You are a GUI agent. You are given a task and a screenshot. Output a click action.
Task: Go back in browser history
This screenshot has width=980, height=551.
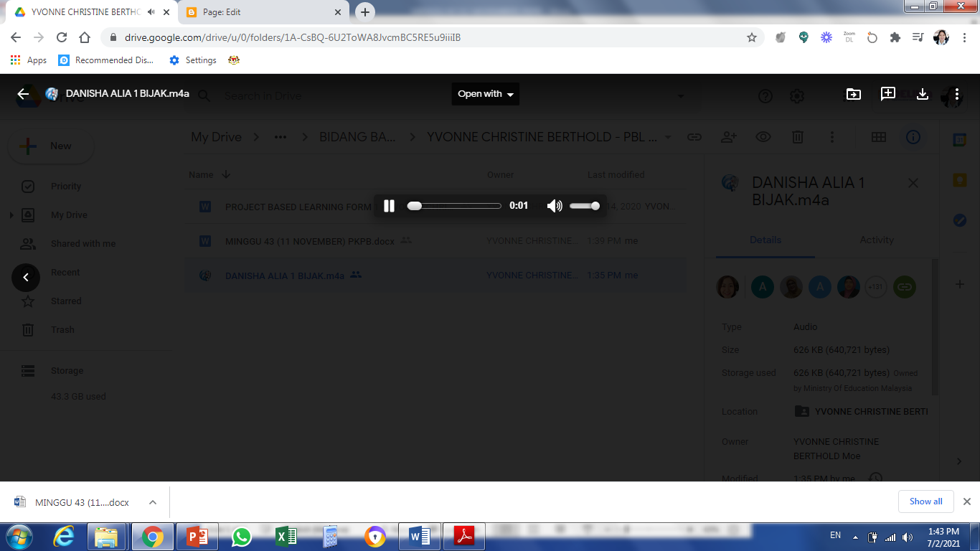(x=16, y=37)
